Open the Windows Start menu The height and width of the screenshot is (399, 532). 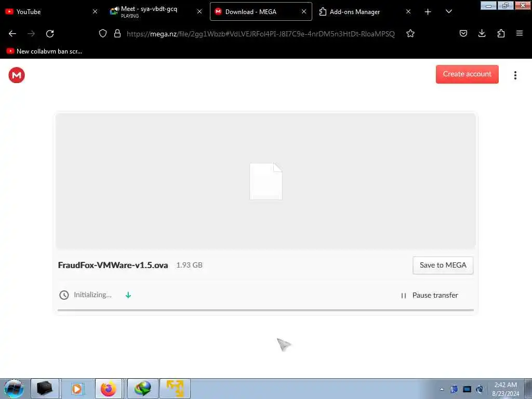tap(14, 389)
